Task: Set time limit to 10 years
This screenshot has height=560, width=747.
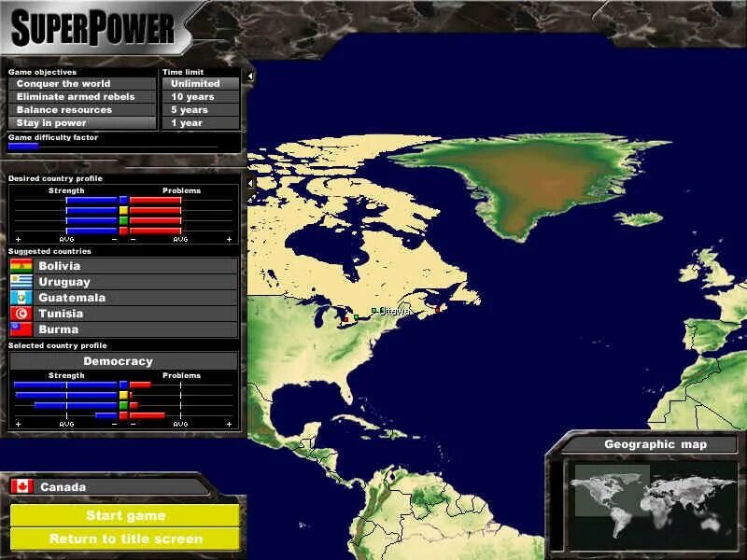Action: (x=201, y=97)
